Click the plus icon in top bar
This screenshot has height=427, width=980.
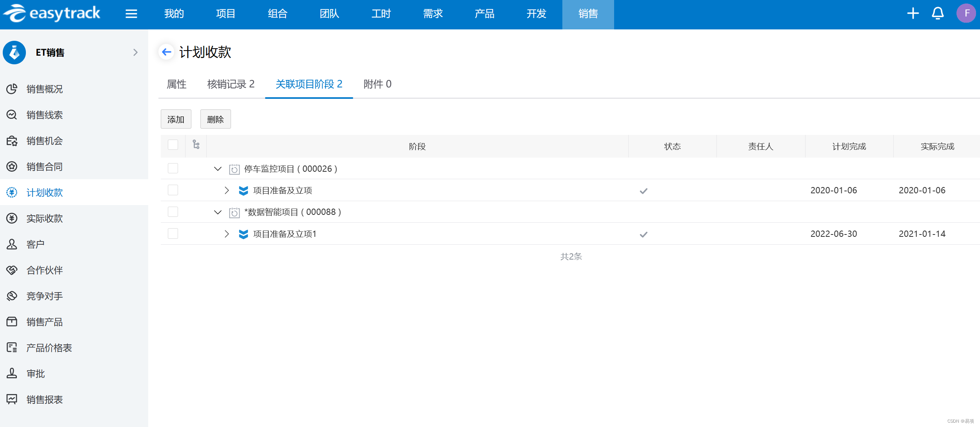coord(913,14)
